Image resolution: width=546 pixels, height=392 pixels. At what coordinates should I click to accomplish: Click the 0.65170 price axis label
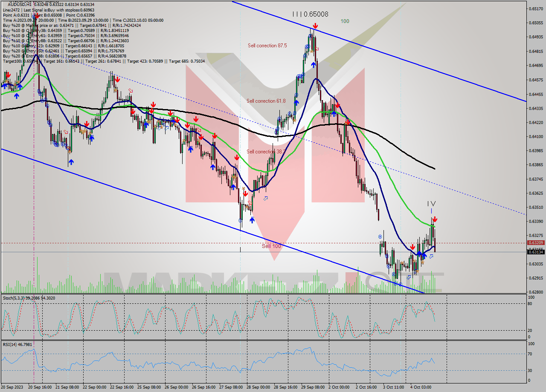[x=536, y=9]
